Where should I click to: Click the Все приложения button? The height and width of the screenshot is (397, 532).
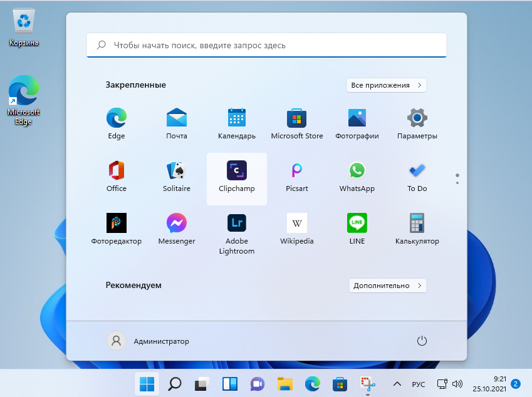click(386, 85)
